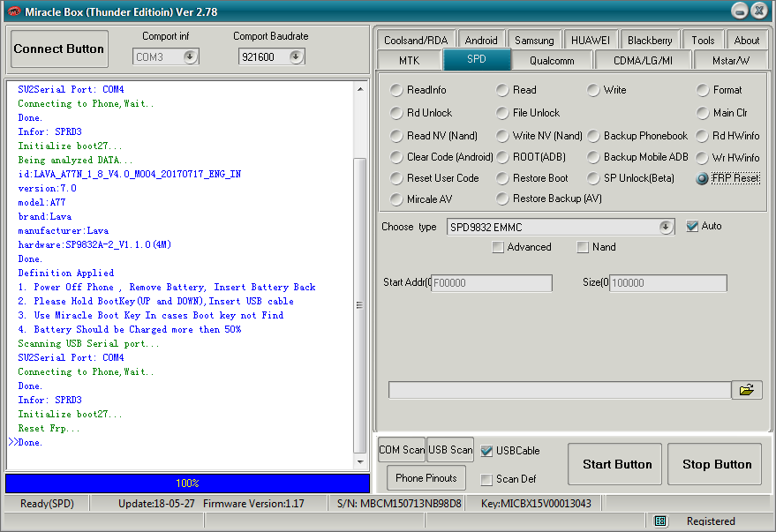Screen dimensions: 776x532
Task: Select the Read radio option
Action: 516,90
